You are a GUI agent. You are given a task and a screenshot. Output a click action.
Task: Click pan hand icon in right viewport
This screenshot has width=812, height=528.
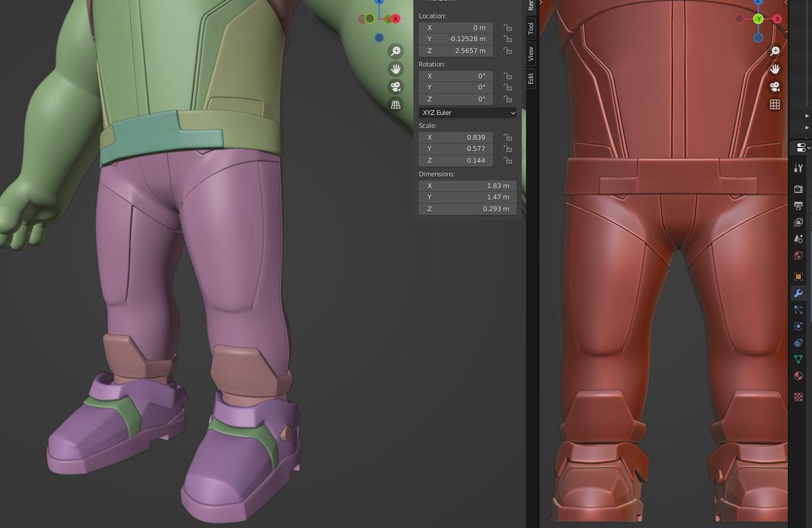point(775,69)
